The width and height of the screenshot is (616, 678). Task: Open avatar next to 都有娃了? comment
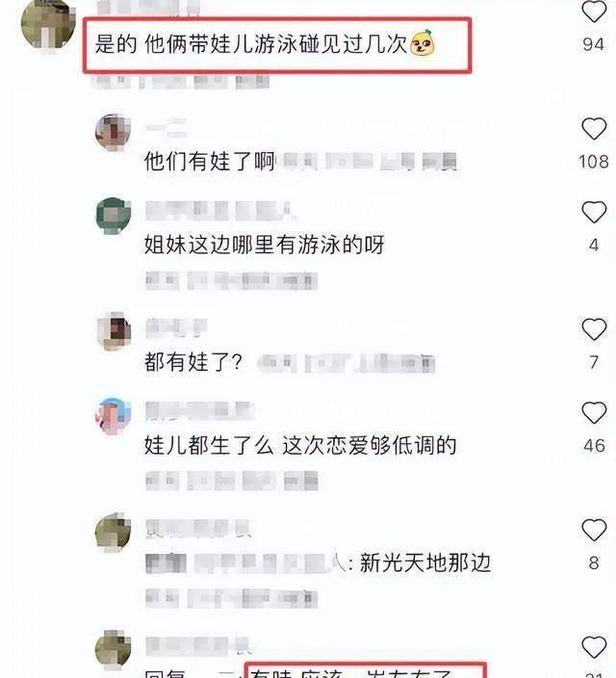click(x=113, y=331)
